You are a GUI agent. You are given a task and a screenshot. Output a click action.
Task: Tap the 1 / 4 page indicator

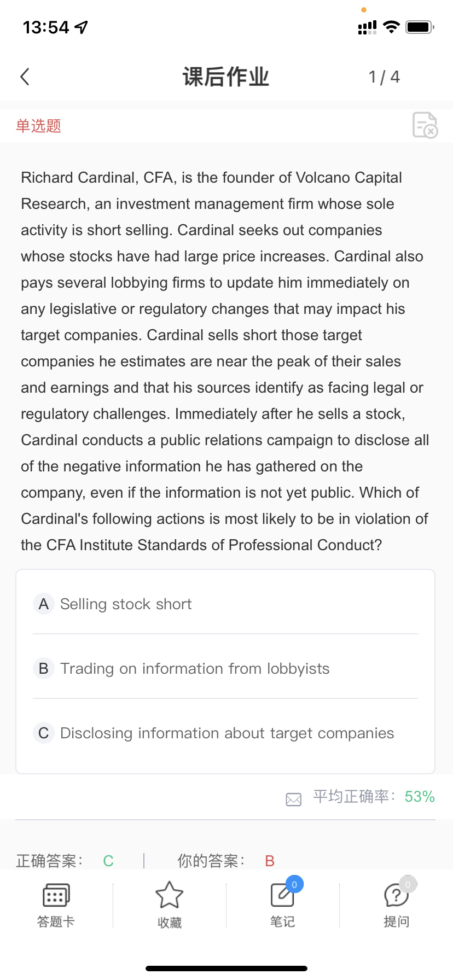384,77
